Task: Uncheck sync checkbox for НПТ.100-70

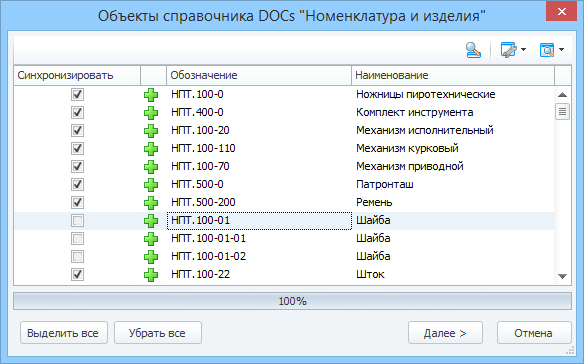Action: pyautogui.click(x=77, y=166)
